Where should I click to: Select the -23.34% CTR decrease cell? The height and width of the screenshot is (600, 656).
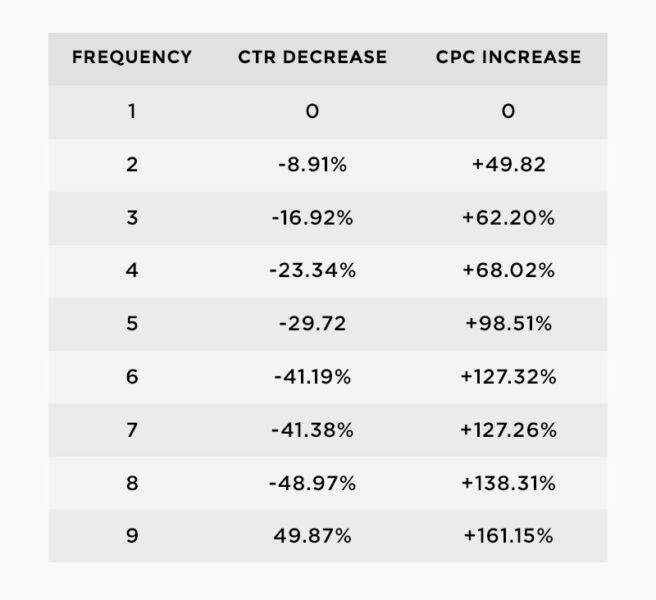(x=312, y=270)
